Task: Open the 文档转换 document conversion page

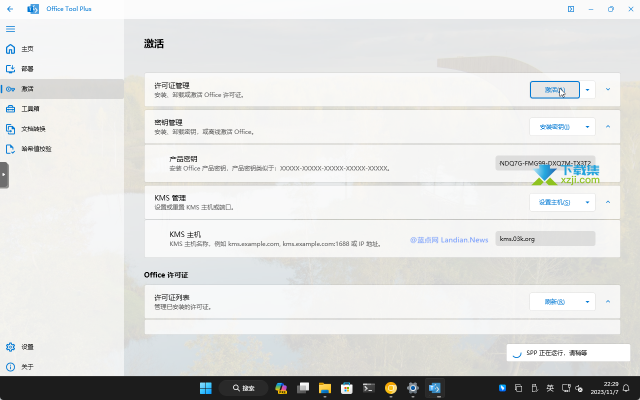Action: coord(62,129)
